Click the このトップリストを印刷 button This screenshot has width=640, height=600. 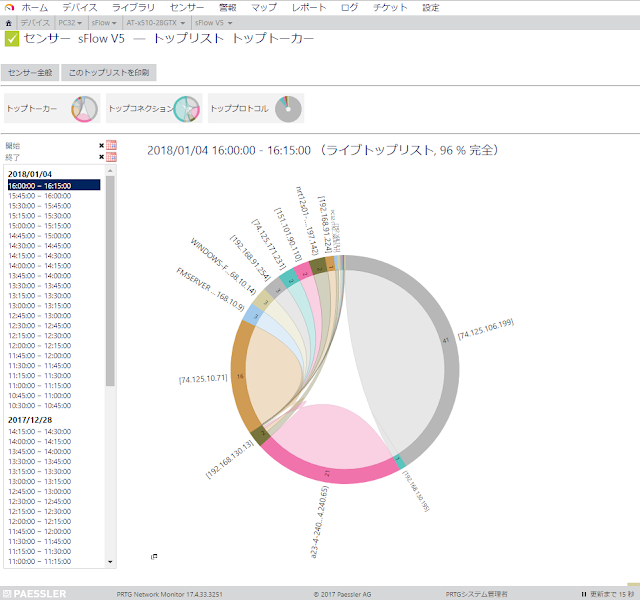pos(109,73)
